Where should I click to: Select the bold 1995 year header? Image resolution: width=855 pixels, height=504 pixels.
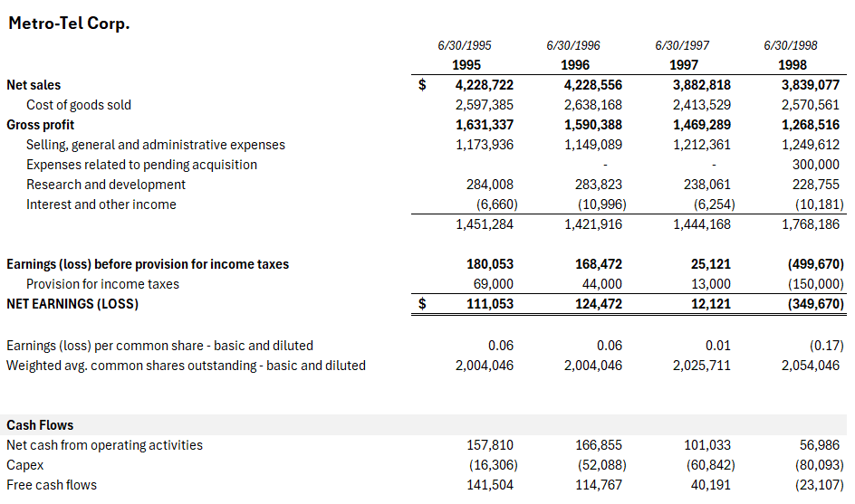click(x=466, y=65)
